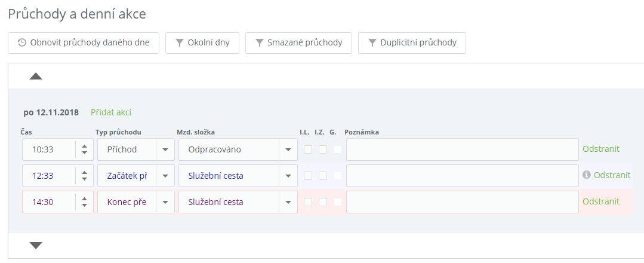Image resolution: width=644 pixels, height=263 pixels.
Task: Increase time in the 10:33 stepper
Action: click(x=85, y=145)
